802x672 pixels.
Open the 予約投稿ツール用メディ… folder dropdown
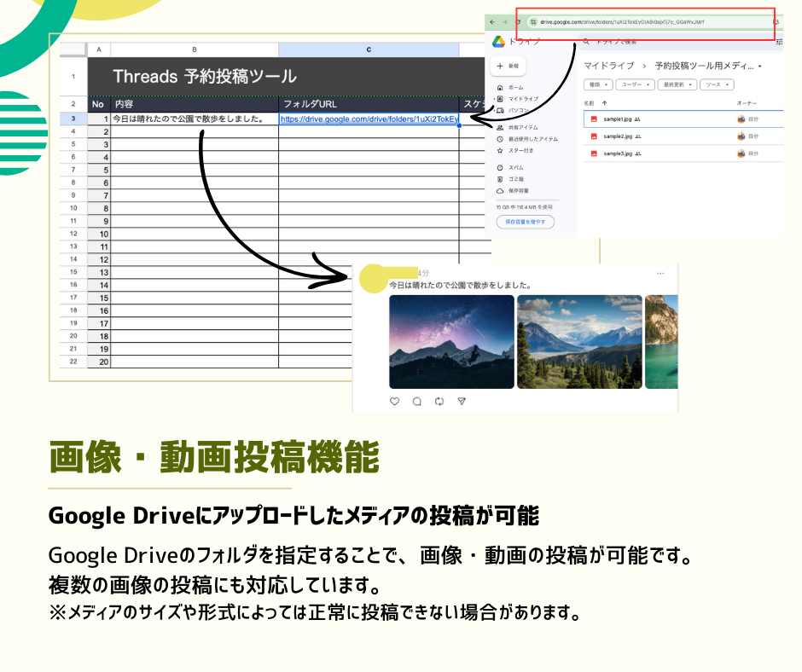point(708,66)
